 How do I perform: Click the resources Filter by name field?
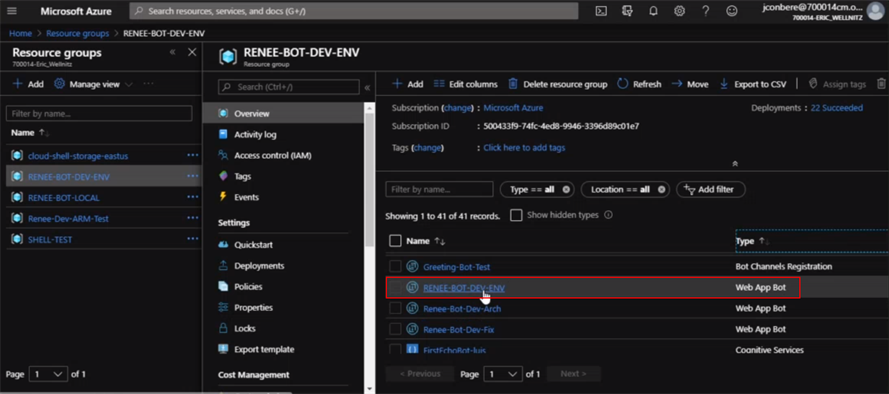tap(439, 189)
